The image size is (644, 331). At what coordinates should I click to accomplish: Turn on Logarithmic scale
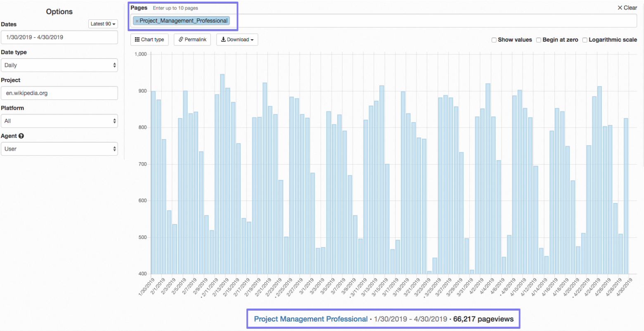coord(585,40)
